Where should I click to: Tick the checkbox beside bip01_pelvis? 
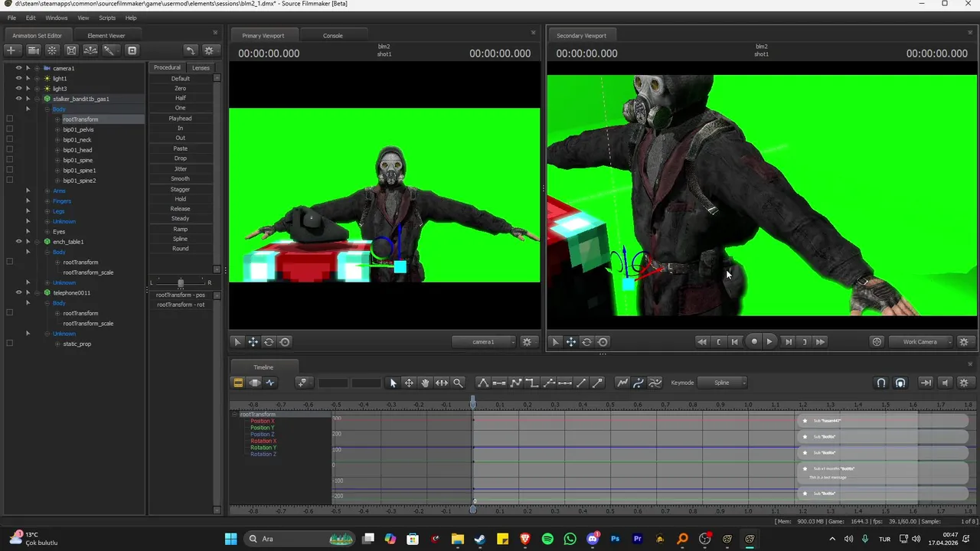[x=9, y=129]
